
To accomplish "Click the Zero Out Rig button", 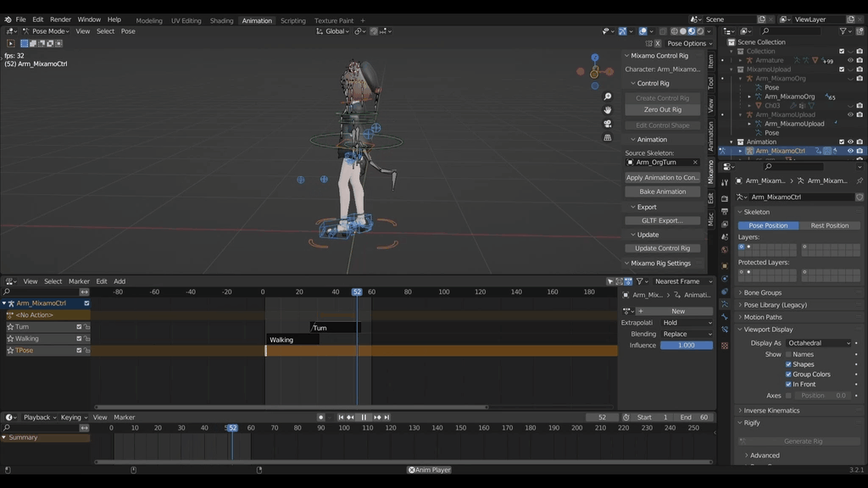I will coord(662,108).
